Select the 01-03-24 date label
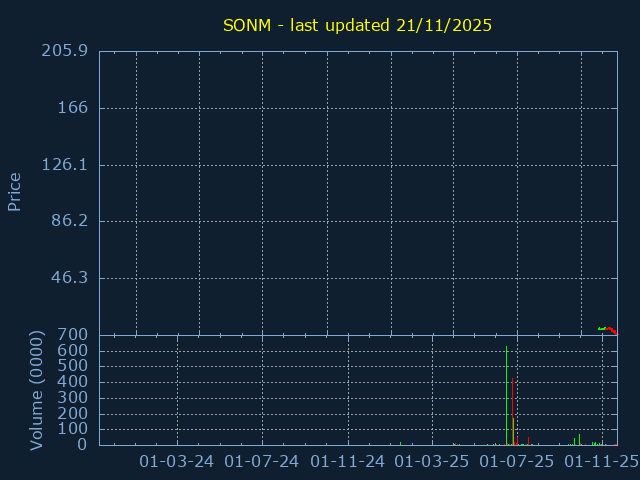The image size is (640, 480). [177, 461]
